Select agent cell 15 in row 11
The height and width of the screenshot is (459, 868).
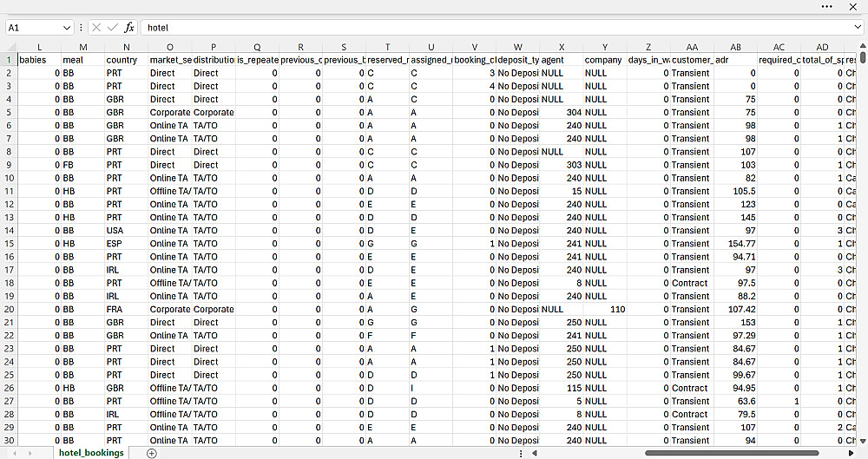tap(562, 191)
